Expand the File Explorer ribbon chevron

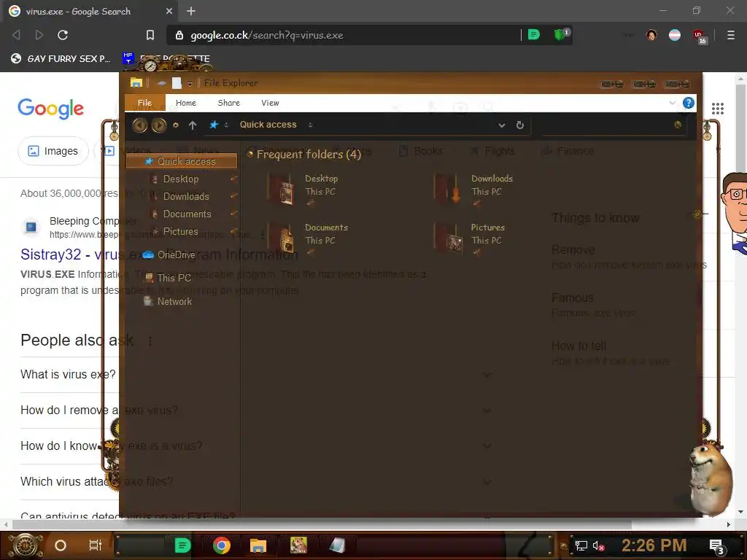tap(672, 103)
